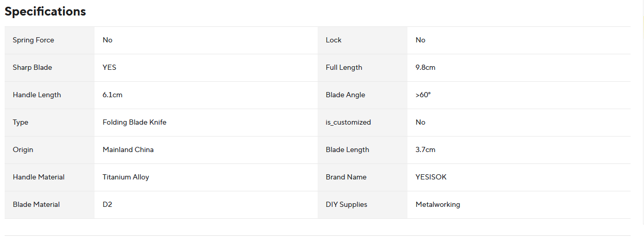Click the Titanium Alloy handle material value
The height and width of the screenshot is (241, 644).
point(126,177)
